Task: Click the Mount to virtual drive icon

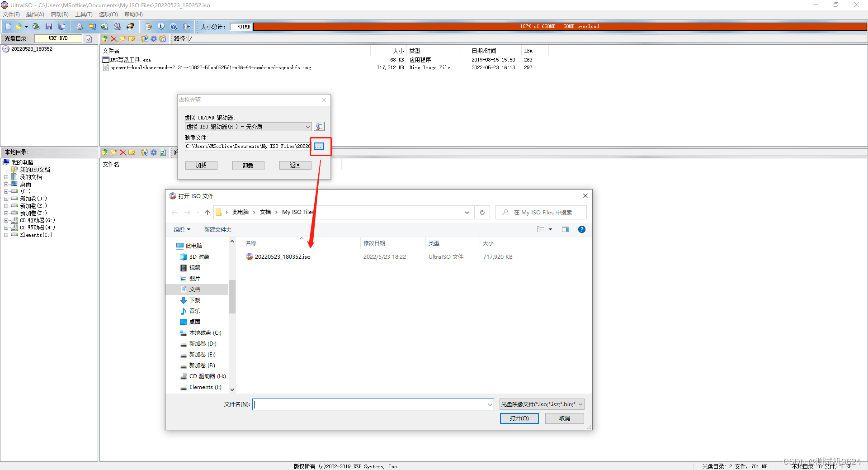Action: tap(118, 27)
